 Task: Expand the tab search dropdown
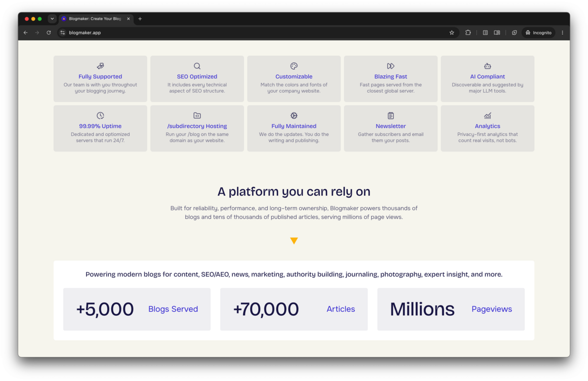click(x=52, y=19)
